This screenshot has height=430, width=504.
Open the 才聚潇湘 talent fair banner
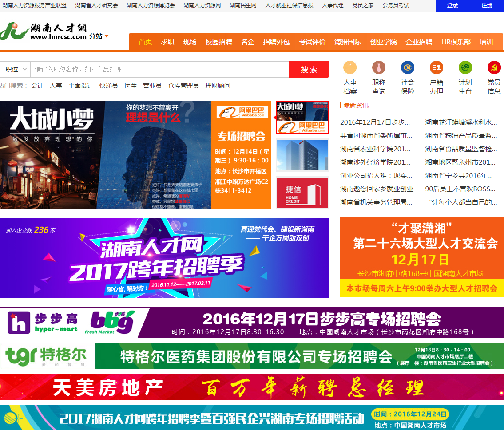point(422,257)
